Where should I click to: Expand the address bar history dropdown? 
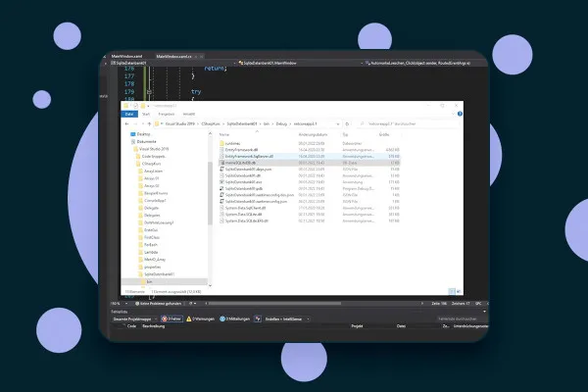(338, 123)
